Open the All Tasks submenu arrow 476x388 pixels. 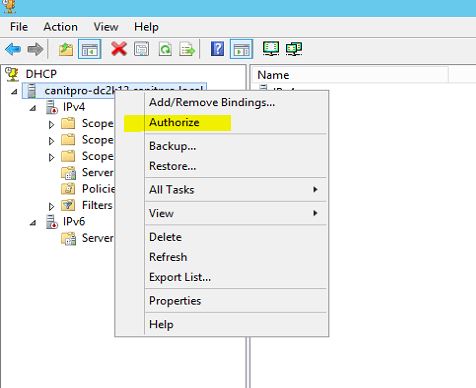coord(315,189)
